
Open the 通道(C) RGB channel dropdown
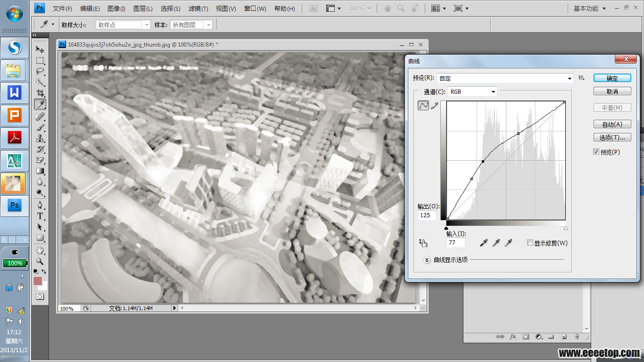(472, 91)
